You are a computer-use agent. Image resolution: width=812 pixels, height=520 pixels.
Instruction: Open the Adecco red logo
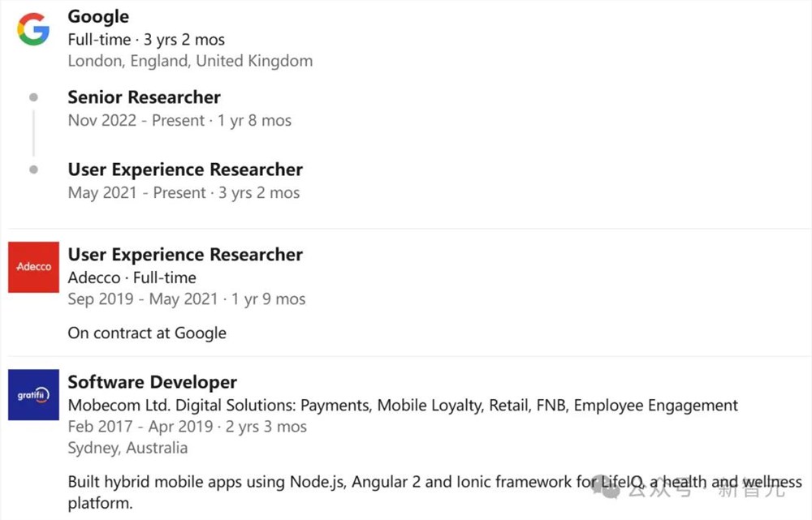tap(33, 267)
